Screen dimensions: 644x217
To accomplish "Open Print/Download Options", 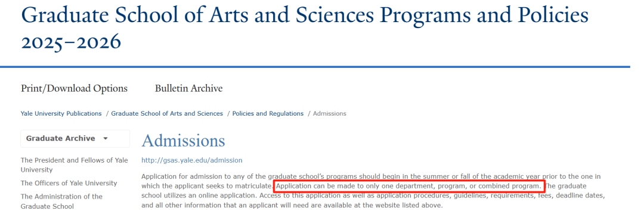I will [x=75, y=88].
